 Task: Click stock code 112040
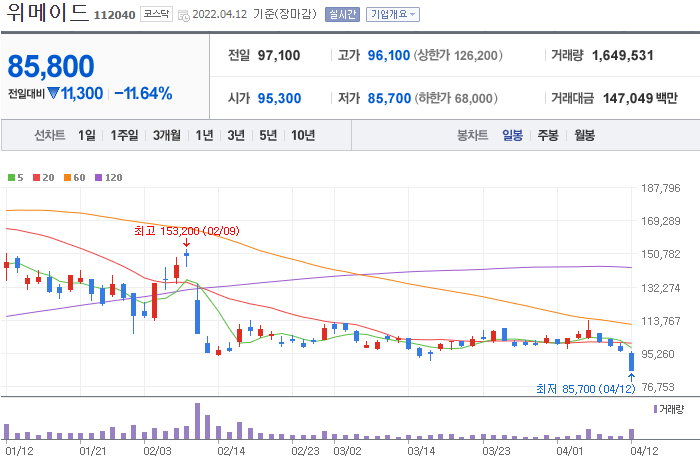click(114, 15)
